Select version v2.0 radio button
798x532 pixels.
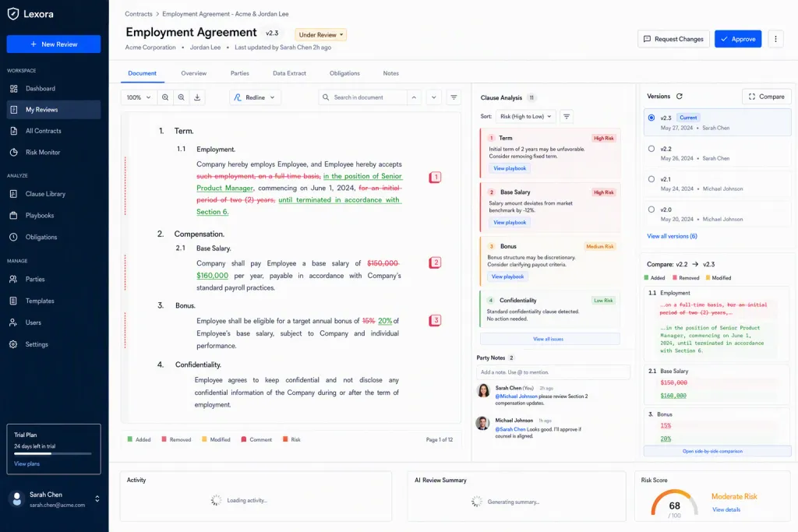coord(651,209)
